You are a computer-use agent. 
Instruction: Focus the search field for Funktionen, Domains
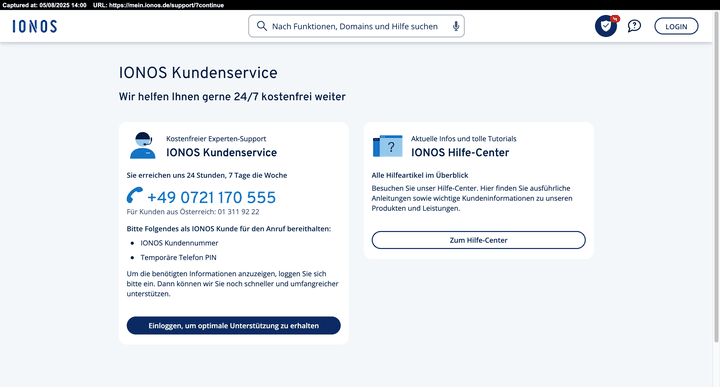pos(356,26)
